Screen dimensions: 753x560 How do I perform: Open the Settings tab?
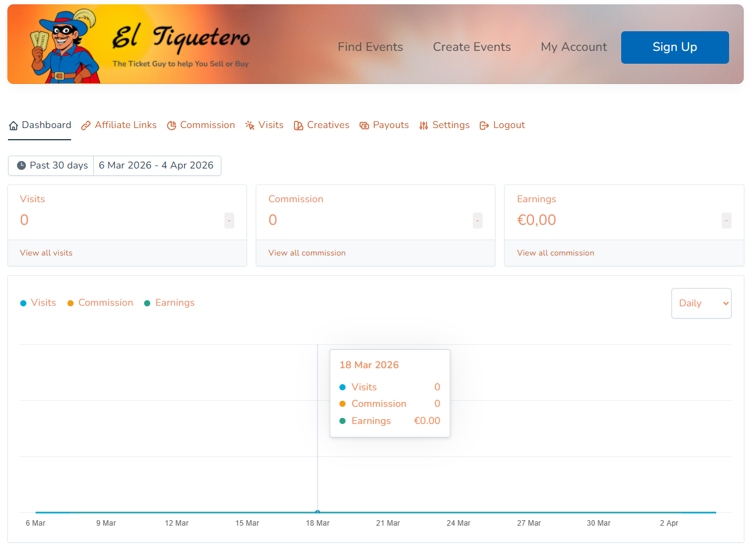click(444, 125)
